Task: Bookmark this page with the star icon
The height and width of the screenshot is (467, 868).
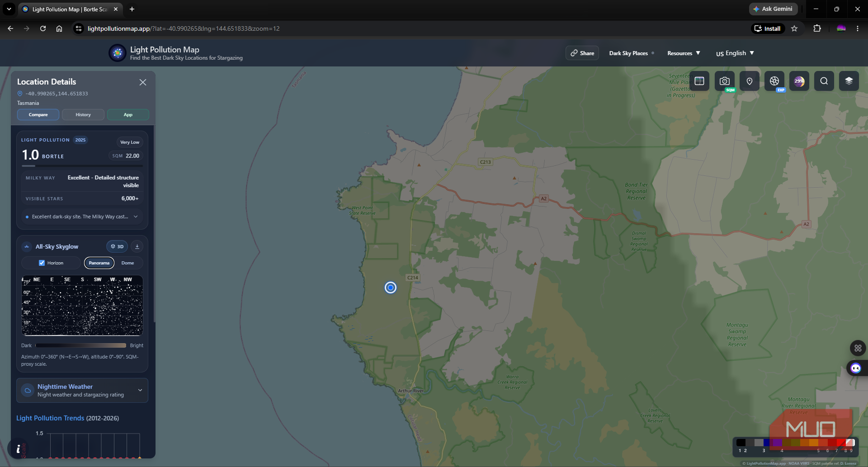Action: click(794, 28)
